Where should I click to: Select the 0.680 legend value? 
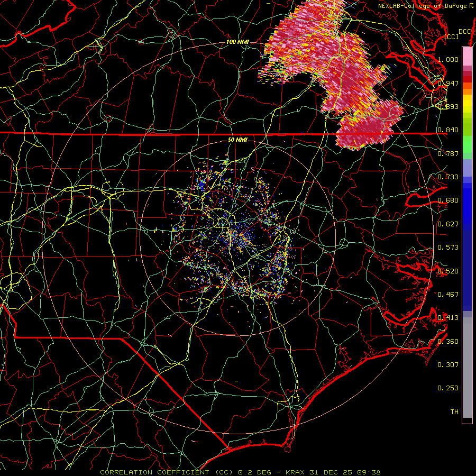[x=448, y=200]
